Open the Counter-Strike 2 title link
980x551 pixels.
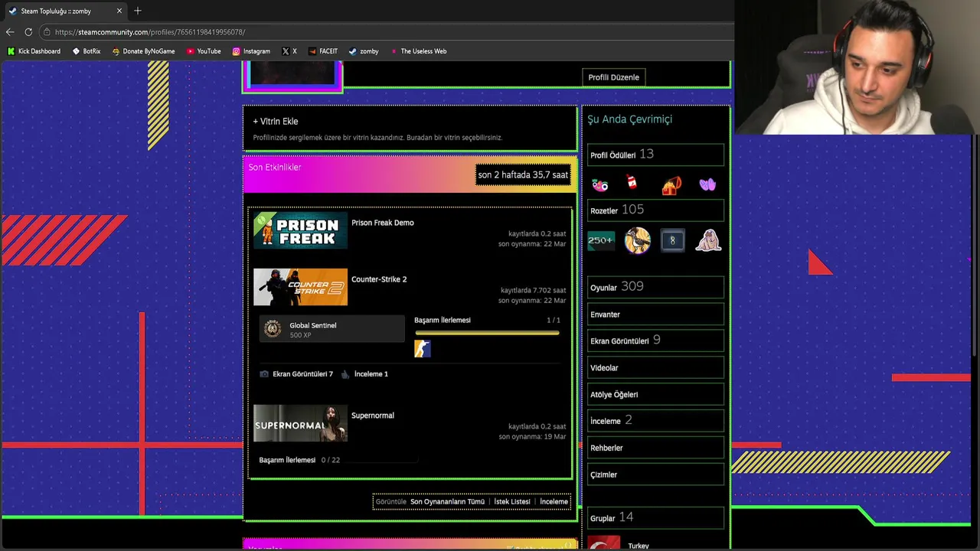pos(379,279)
